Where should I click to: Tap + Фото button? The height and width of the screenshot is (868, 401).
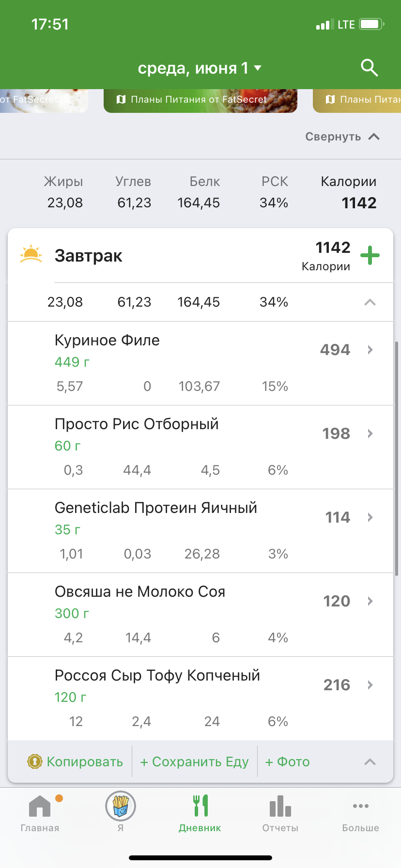(x=287, y=762)
